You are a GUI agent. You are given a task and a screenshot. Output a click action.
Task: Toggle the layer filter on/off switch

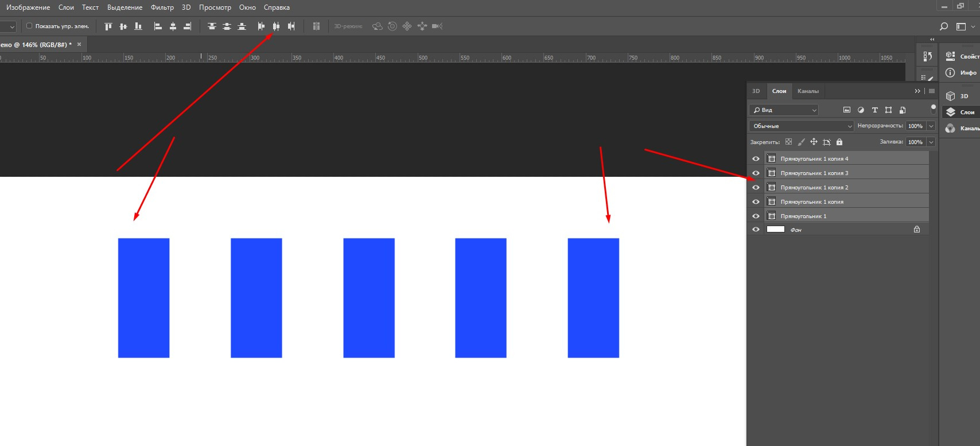933,108
